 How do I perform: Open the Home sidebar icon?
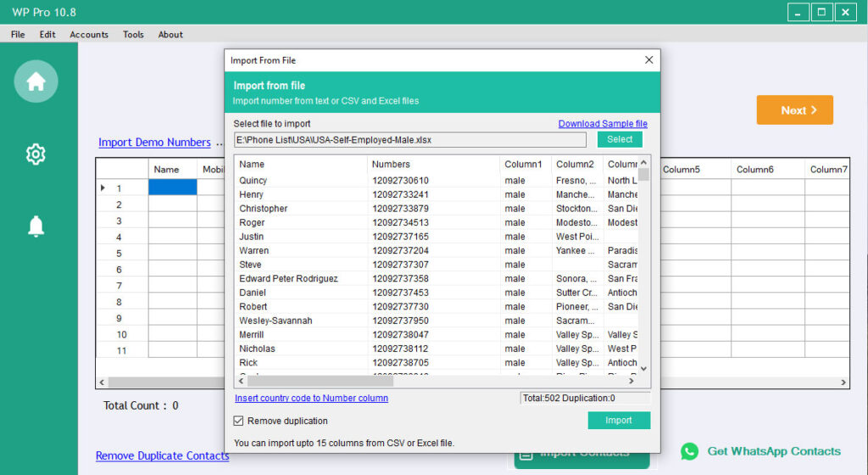(x=36, y=81)
